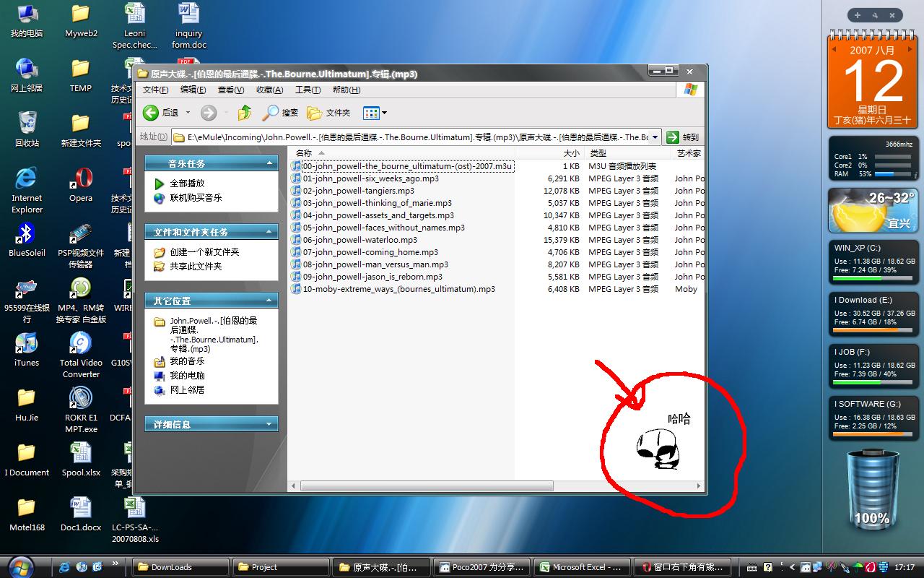Select file 01-john_powell-six_weeks_ago.mp3

[x=365, y=178]
